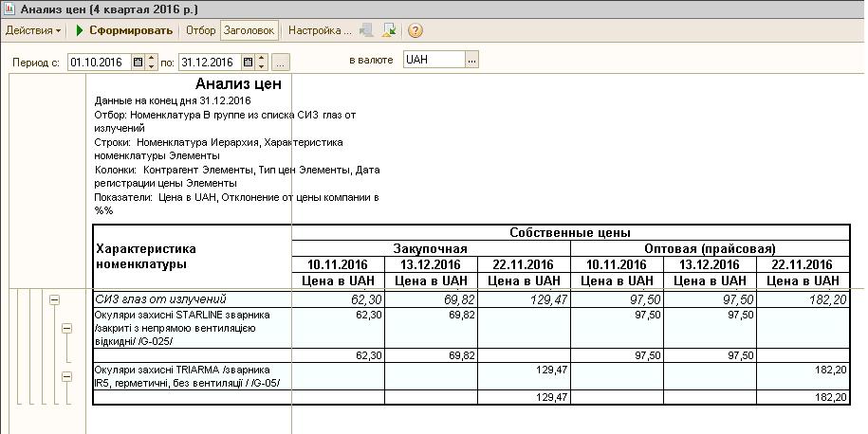Open the Отбор filter panel
The width and height of the screenshot is (868, 434).
(200, 30)
